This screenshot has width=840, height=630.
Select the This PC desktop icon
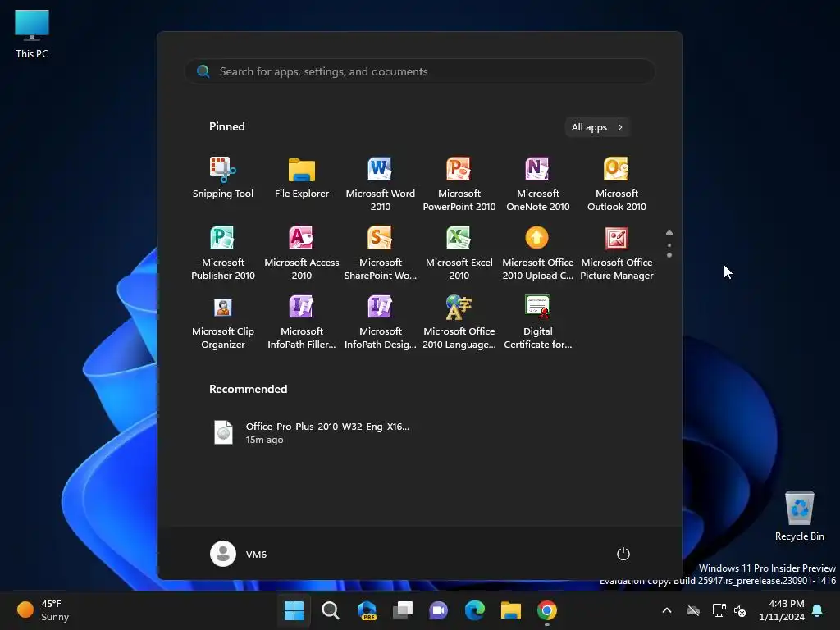click(x=32, y=34)
